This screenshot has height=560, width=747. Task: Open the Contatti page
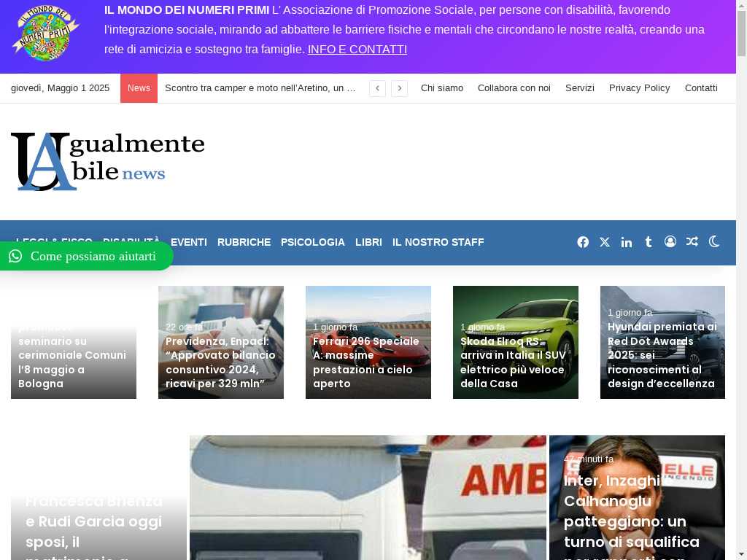click(x=701, y=88)
